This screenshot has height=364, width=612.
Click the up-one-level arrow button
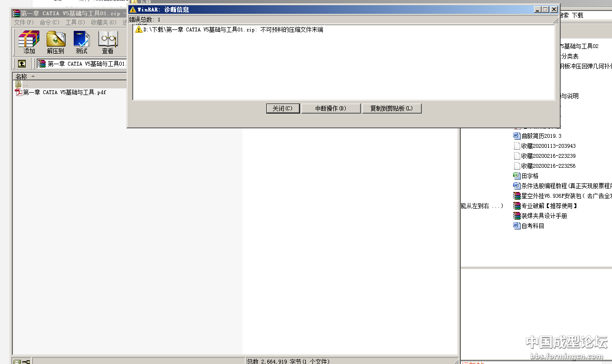pyautogui.click(x=22, y=64)
